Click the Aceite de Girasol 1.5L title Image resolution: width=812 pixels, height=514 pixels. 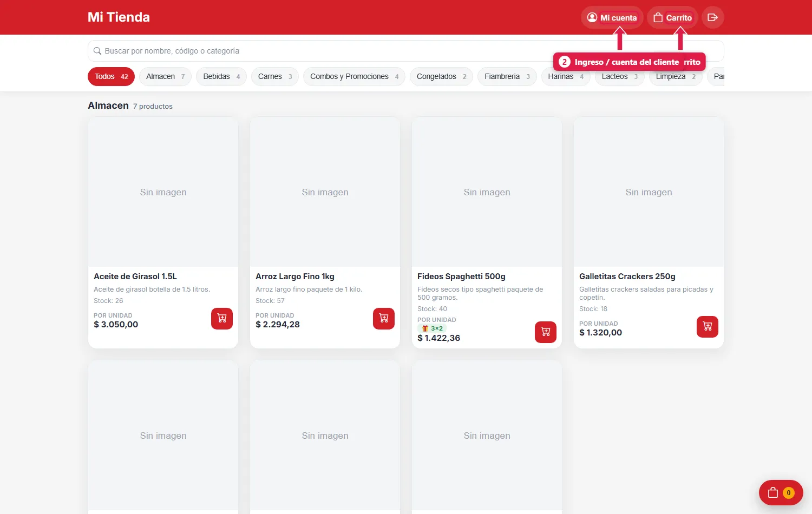[135, 276]
